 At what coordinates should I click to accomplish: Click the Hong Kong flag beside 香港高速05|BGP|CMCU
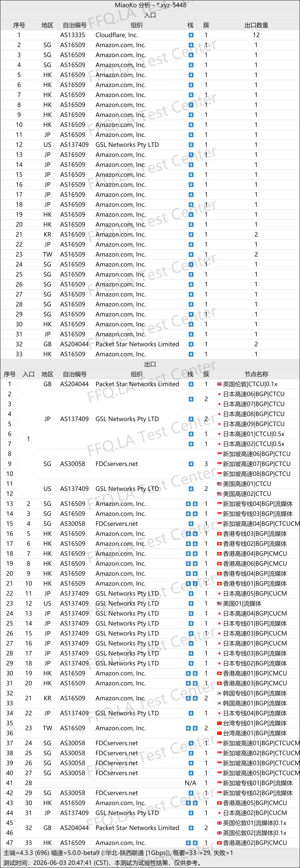[x=219, y=803]
